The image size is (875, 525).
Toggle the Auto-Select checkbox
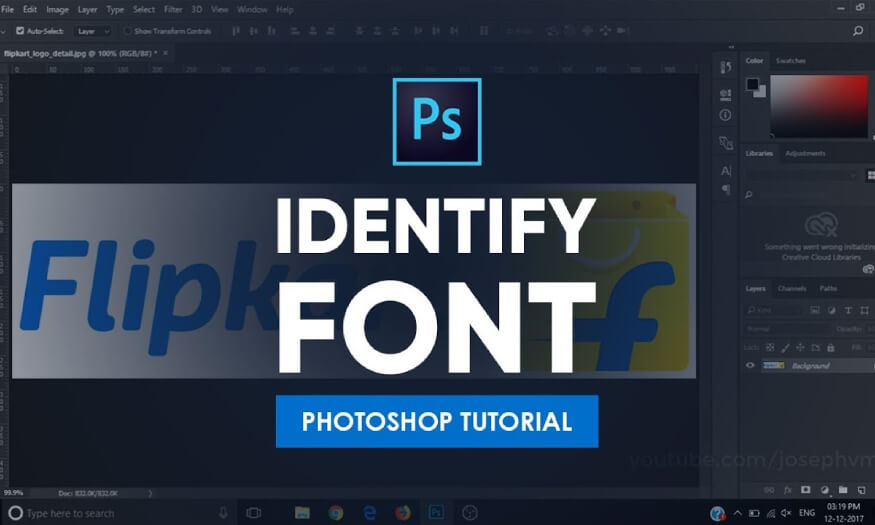click(x=21, y=31)
